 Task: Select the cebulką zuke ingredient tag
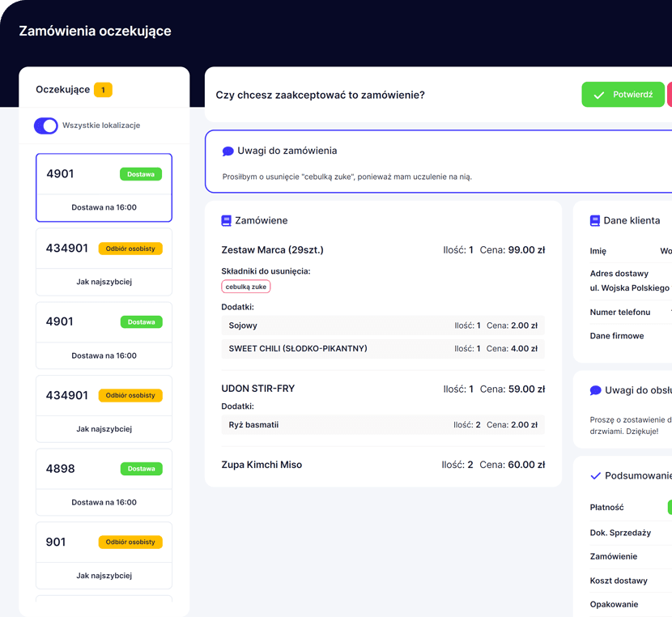point(246,287)
